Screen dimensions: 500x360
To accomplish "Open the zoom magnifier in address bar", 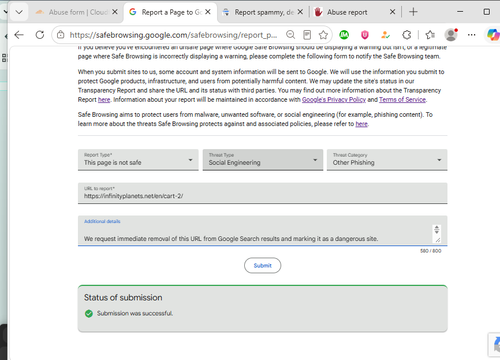I will (x=290, y=35).
